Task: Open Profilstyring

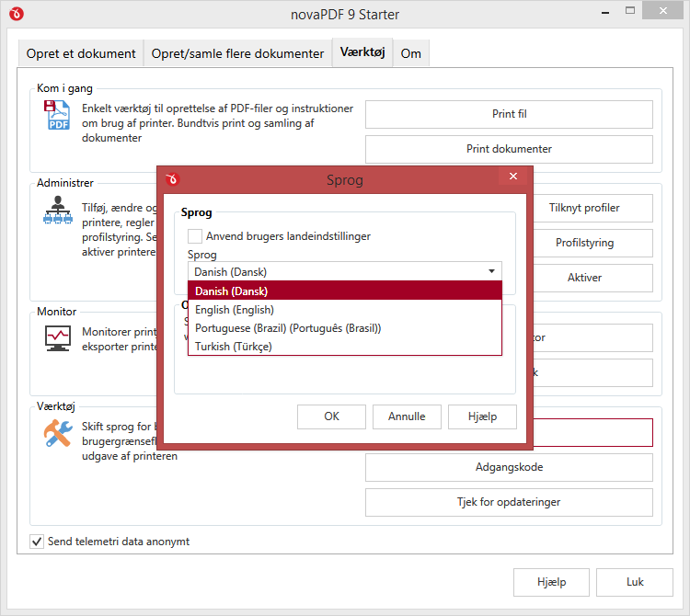Action: pyautogui.click(x=592, y=243)
